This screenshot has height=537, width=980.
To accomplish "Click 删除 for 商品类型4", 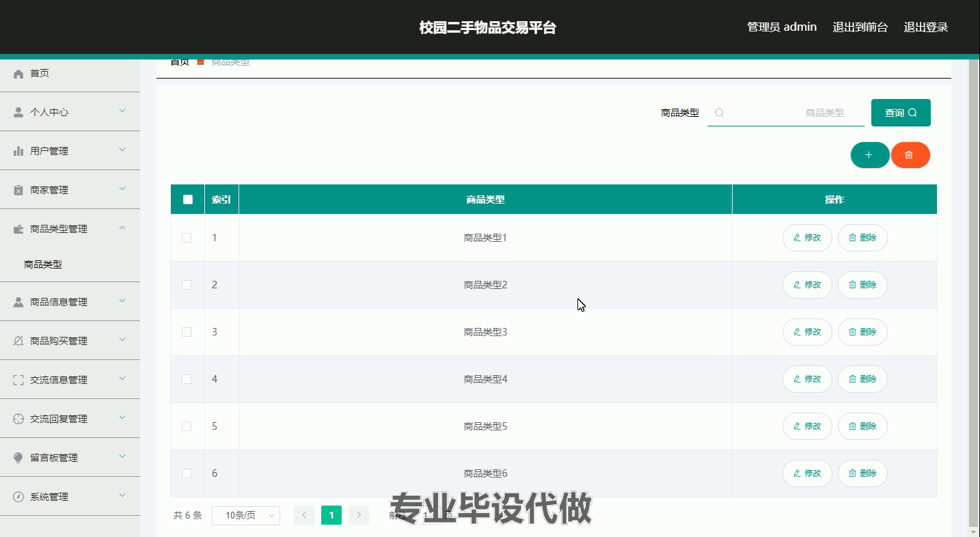I will click(x=862, y=379).
